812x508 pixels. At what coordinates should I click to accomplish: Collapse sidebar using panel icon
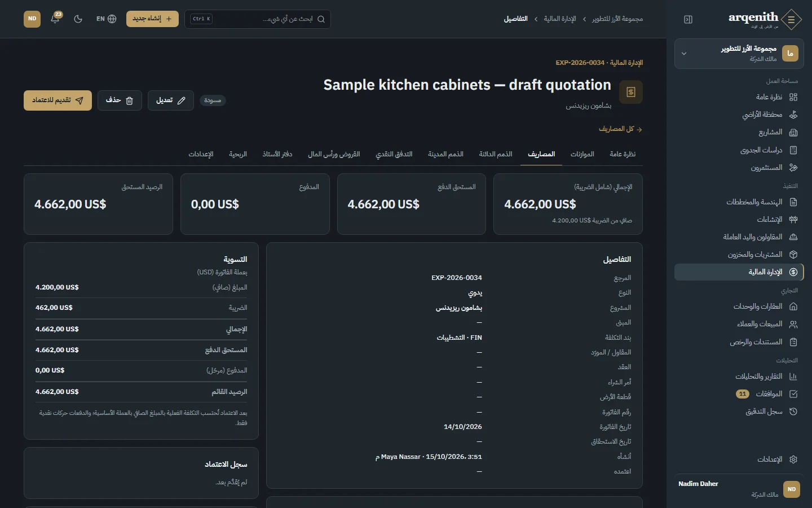tap(688, 19)
